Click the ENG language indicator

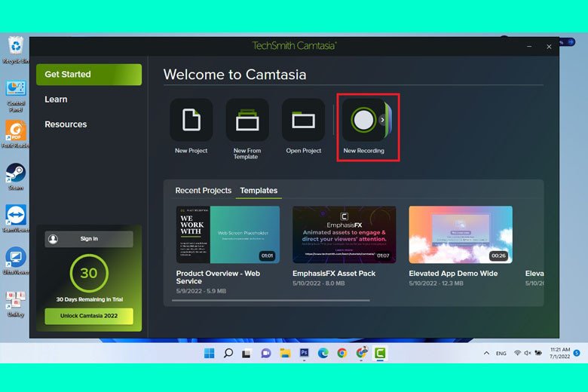[501, 354]
